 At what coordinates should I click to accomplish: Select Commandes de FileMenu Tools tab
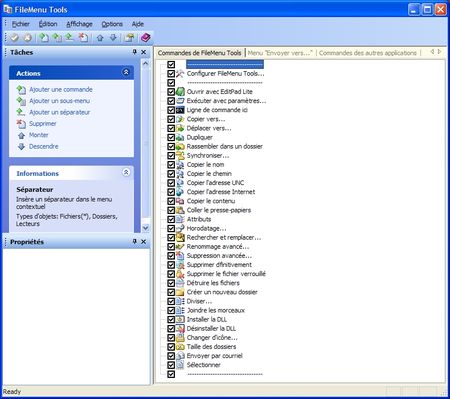click(x=199, y=53)
